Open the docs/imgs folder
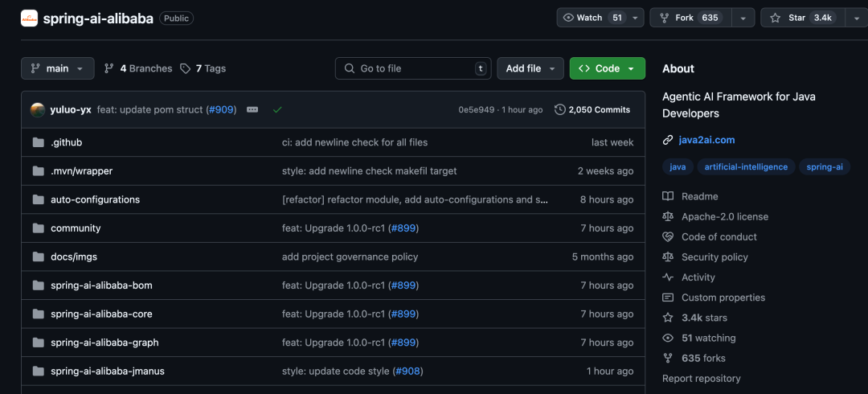The height and width of the screenshot is (394, 868). pyautogui.click(x=74, y=257)
